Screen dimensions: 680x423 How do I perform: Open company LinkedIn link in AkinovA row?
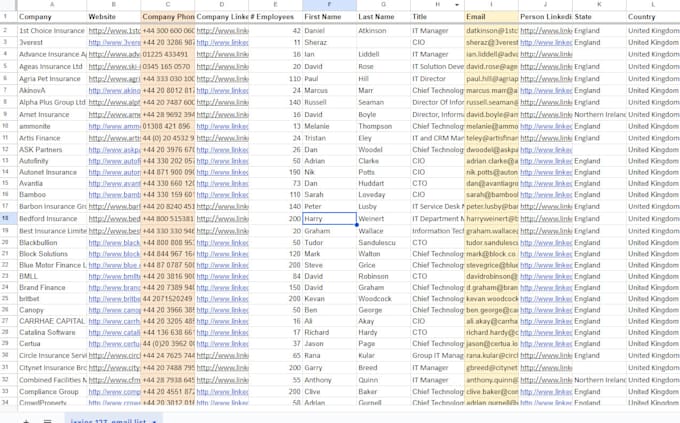[222, 90]
